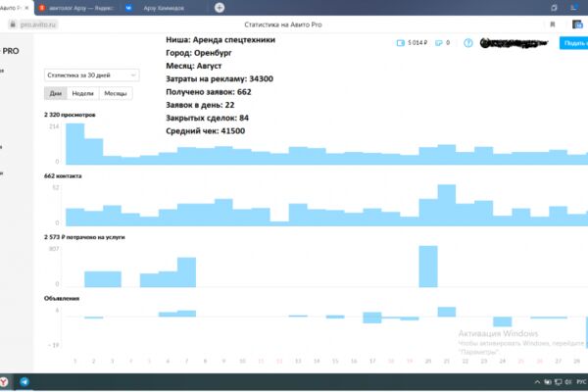Click the PRO logo in sidebar

pyautogui.click(x=10, y=51)
